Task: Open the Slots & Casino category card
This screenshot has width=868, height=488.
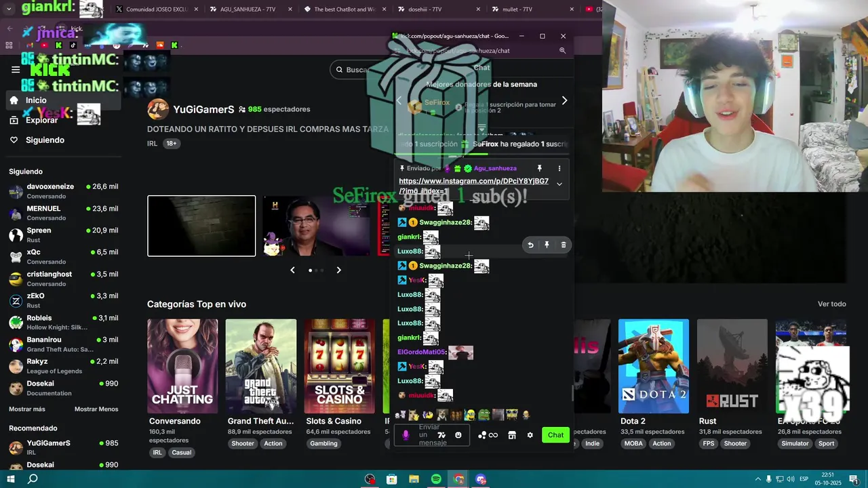Action: [340, 366]
